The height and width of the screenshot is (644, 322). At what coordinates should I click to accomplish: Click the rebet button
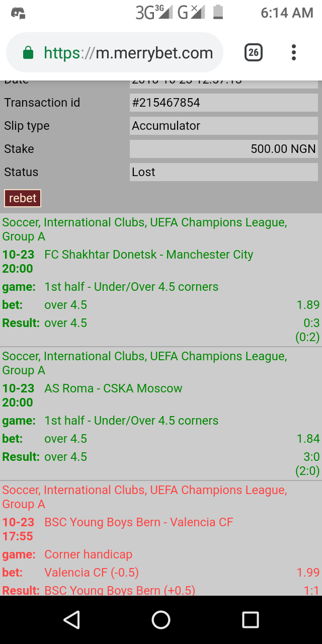(23, 198)
